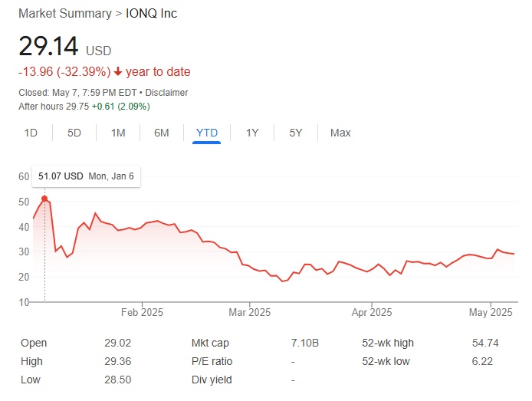Select the Max range tab
This screenshot has height=401, width=532.
point(340,133)
